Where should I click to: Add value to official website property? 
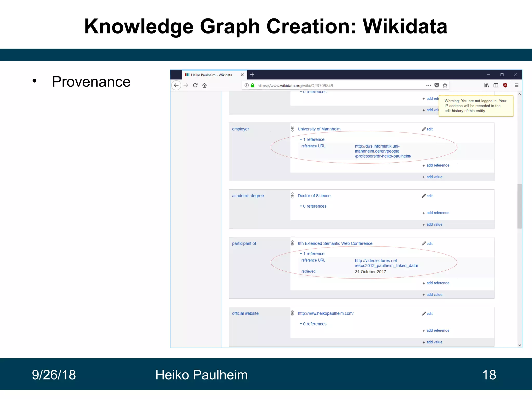[x=432, y=342]
